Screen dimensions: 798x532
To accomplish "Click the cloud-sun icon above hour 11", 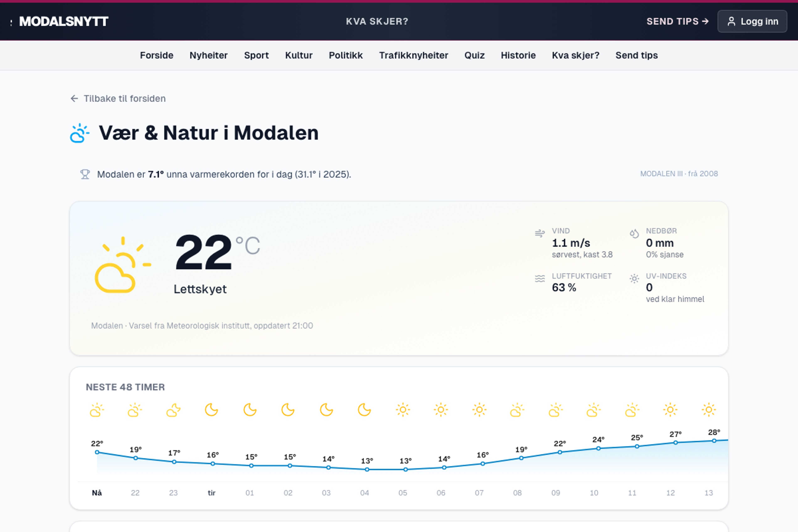I will (x=632, y=410).
